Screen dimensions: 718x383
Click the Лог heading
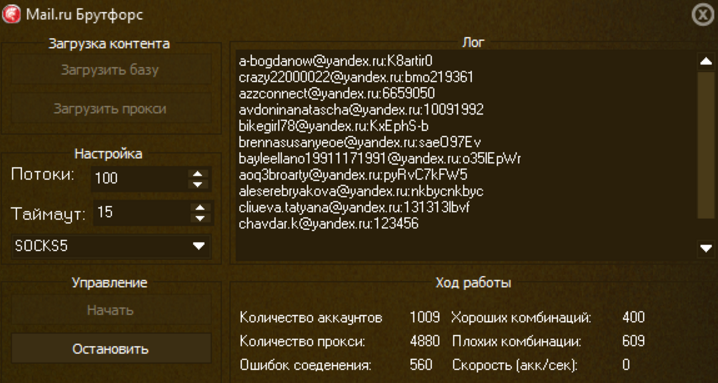tap(473, 43)
